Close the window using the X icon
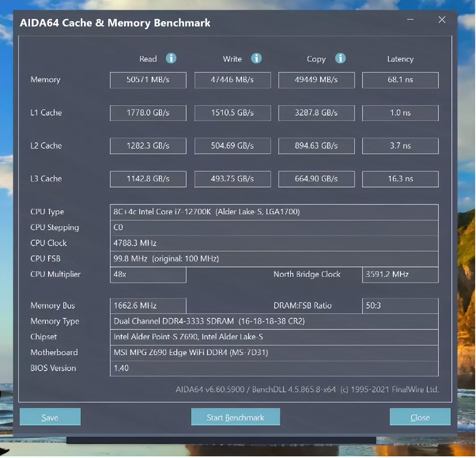This screenshot has width=476, height=458. point(442,20)
